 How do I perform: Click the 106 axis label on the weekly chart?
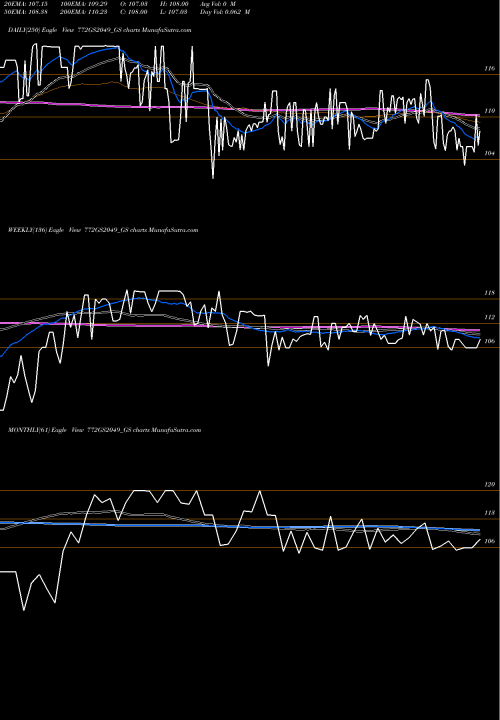click(490, 341)
